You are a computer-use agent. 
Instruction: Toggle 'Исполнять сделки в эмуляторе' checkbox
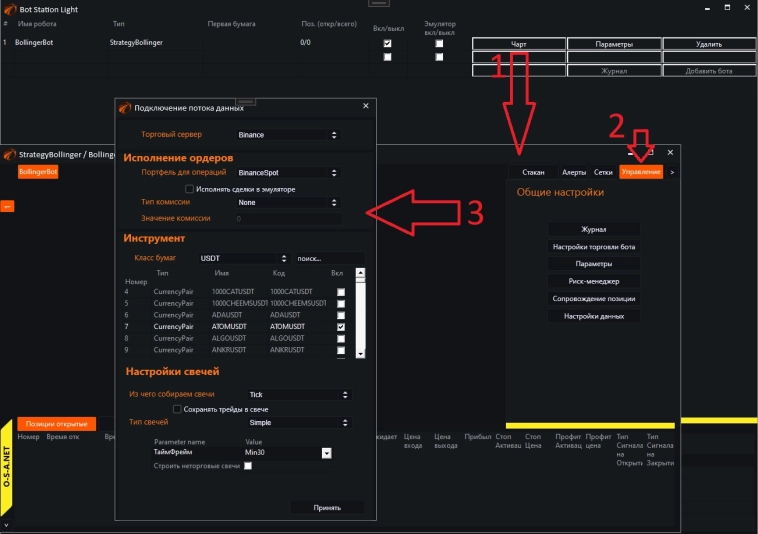tap(190, 188)
